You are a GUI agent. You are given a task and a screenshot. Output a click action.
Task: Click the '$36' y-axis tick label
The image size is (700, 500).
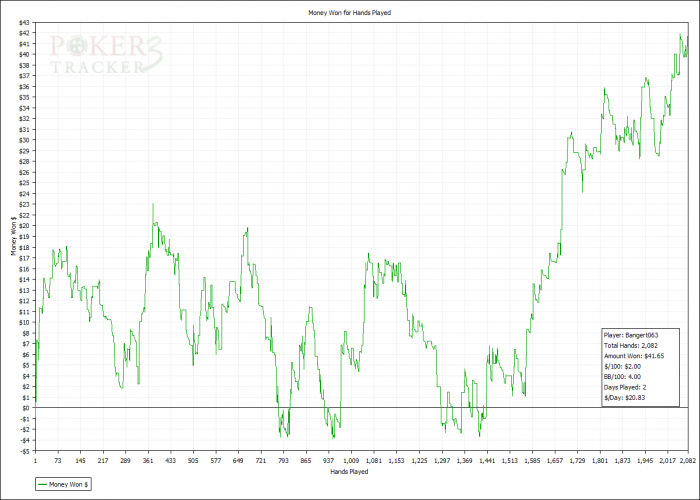(24, 87)
